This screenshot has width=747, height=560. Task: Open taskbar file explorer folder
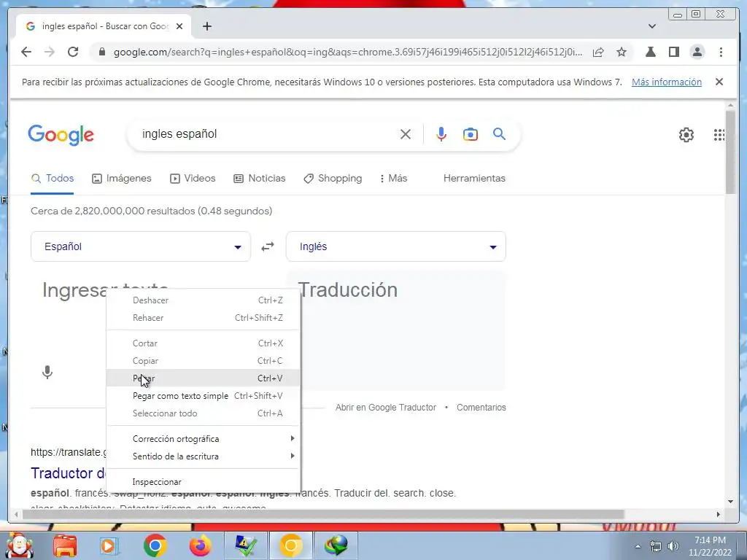point(65,545)
